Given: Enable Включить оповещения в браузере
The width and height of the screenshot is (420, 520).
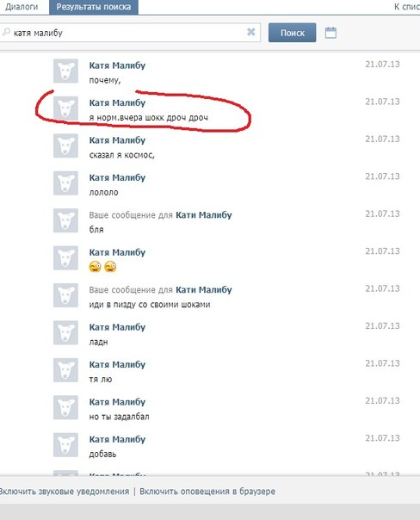Looking at the screenshot, I should coord(207,491).
